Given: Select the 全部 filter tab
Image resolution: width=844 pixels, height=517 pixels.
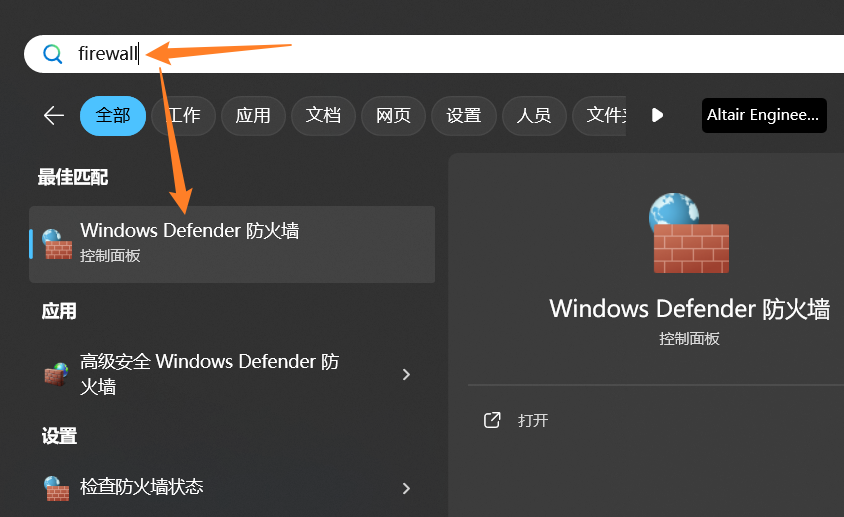Looking at the screenshot, I should tap(113, 115).
